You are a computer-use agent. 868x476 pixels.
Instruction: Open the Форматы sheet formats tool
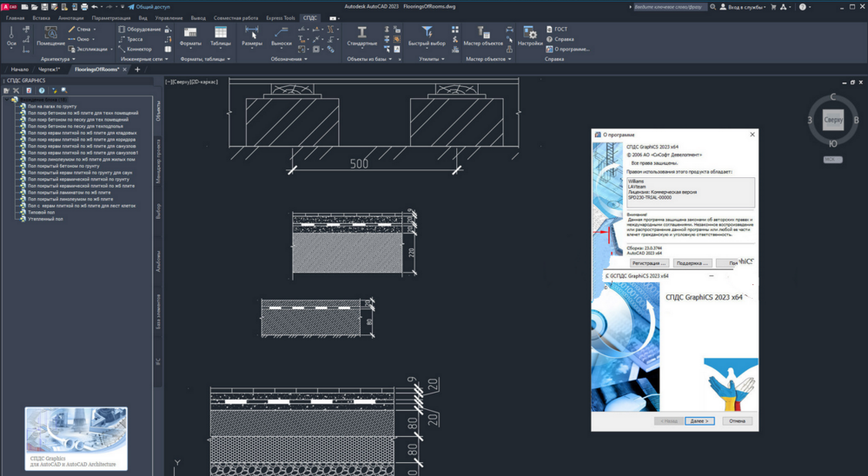coord(190,36)
